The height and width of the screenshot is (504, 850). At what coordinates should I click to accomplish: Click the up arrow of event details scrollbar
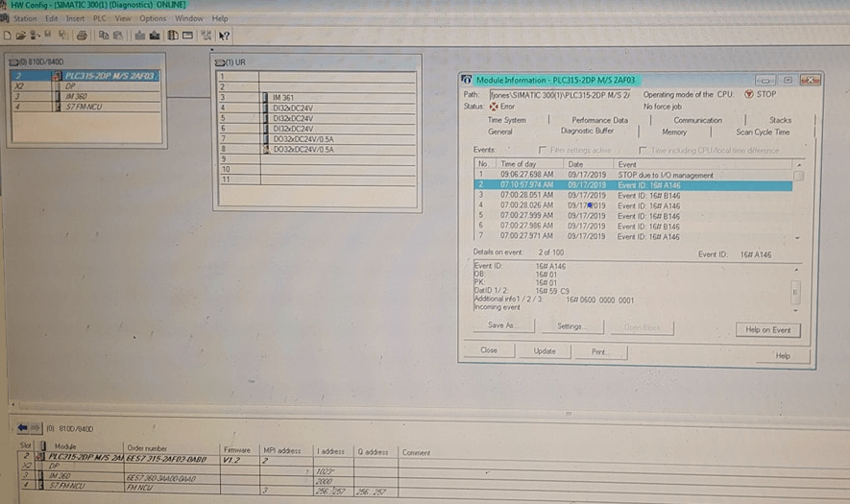[x=796, y=270]
